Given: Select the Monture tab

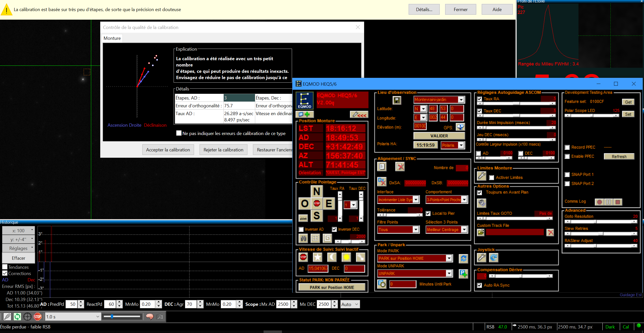Looking at the screenshot, I should coord(112,38).
